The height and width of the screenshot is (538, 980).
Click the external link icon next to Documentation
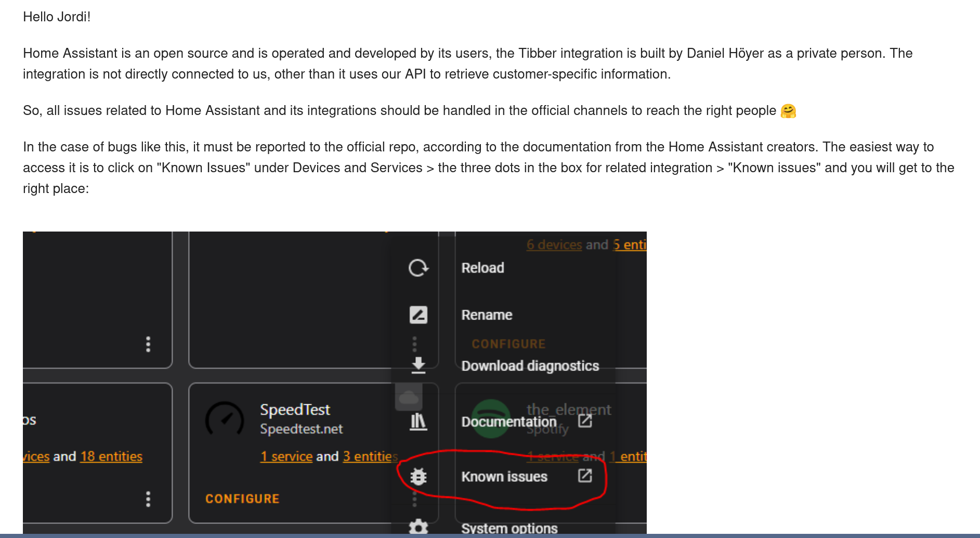[x=586, y=421]
